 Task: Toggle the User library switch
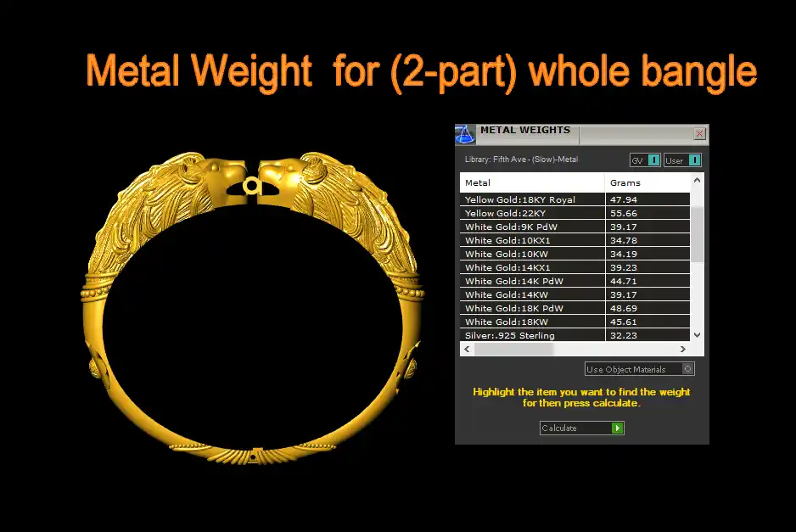pos(682,160)
